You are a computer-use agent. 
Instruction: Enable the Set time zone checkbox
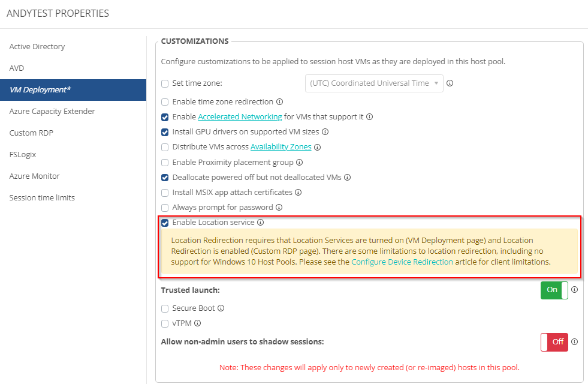pos(165,84)
